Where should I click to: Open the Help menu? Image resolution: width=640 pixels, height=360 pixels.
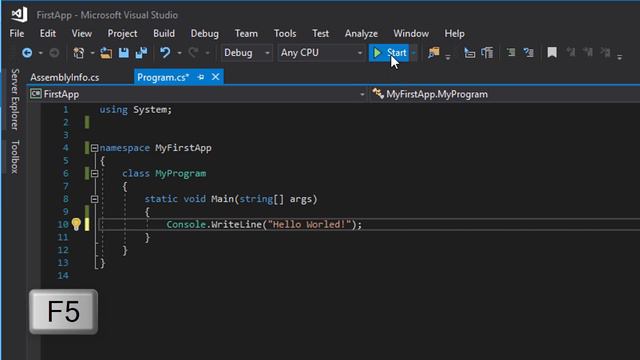pyautogui.click(x=454, y=33)
